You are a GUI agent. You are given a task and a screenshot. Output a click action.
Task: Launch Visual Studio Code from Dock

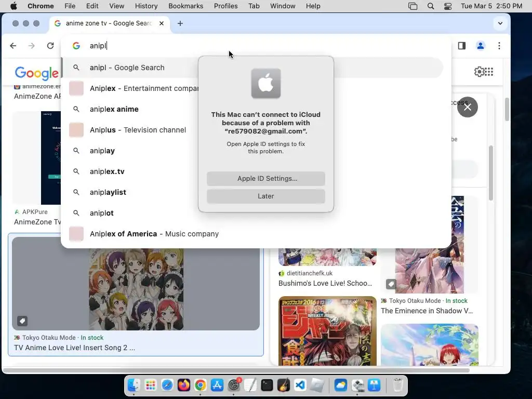300,385
